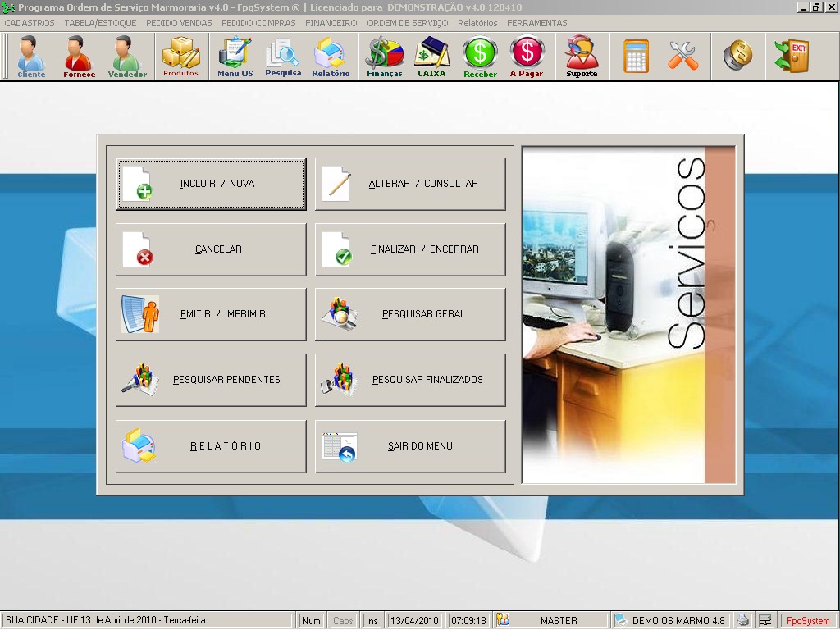This screenshot has height=630, width=840.
Task: Open the Fornece supplier icon
Action: click(x=80, y=57)
